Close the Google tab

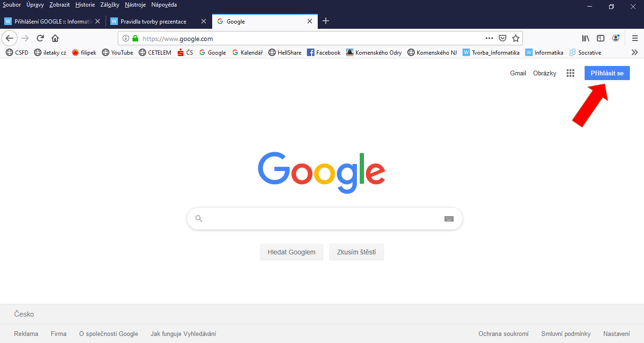pos(310,21)
